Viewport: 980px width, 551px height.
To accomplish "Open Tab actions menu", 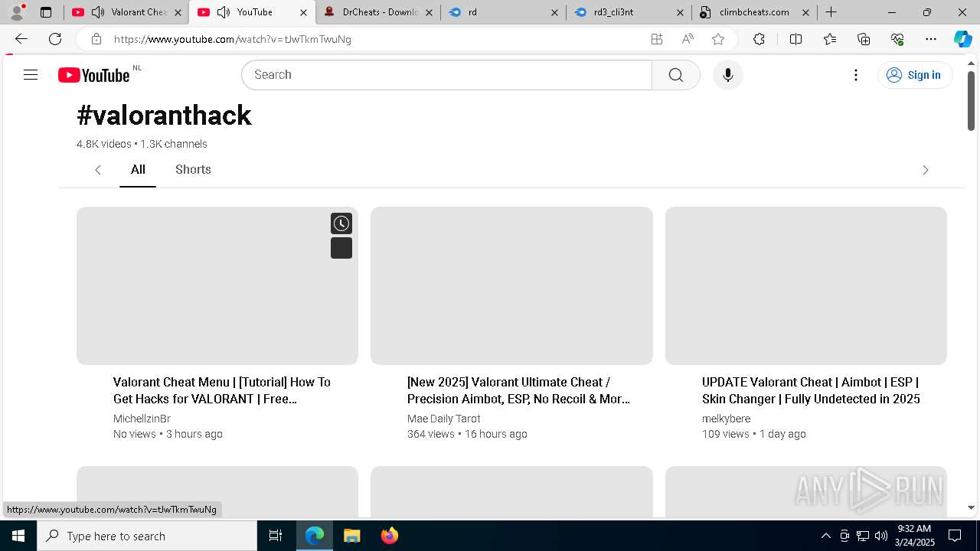I will [x=46, y=12].
